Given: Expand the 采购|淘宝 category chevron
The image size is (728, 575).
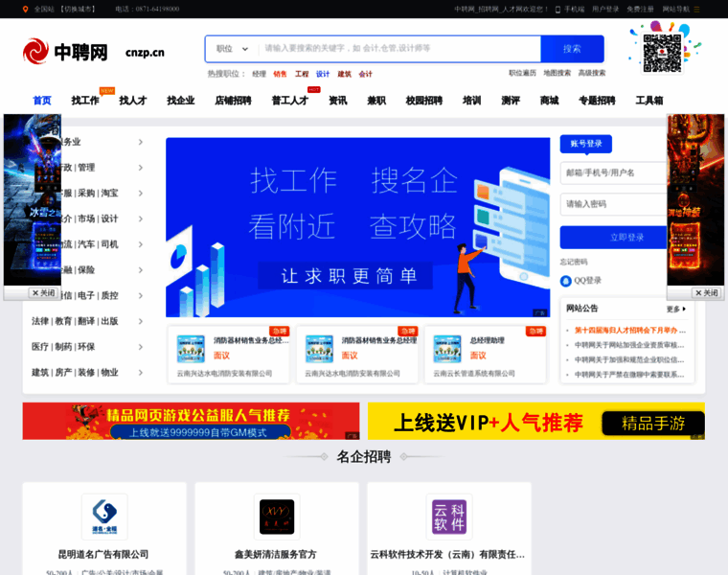Looking at the screenshot, I should pos(140,194).
